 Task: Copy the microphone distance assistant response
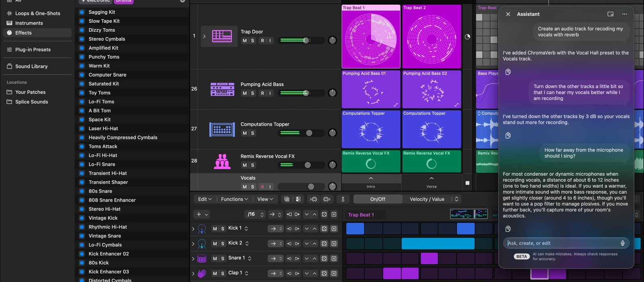tap(508, 229)
